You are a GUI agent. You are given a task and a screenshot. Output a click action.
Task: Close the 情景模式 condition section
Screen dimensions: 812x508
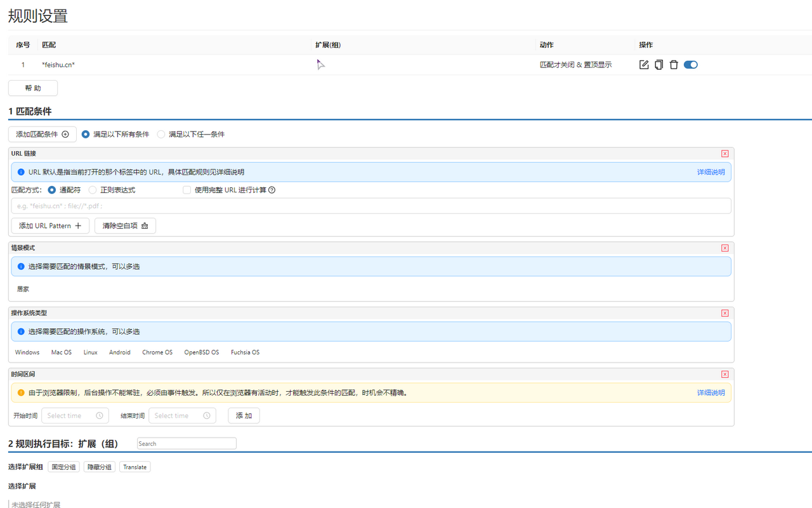coord(724,248)
